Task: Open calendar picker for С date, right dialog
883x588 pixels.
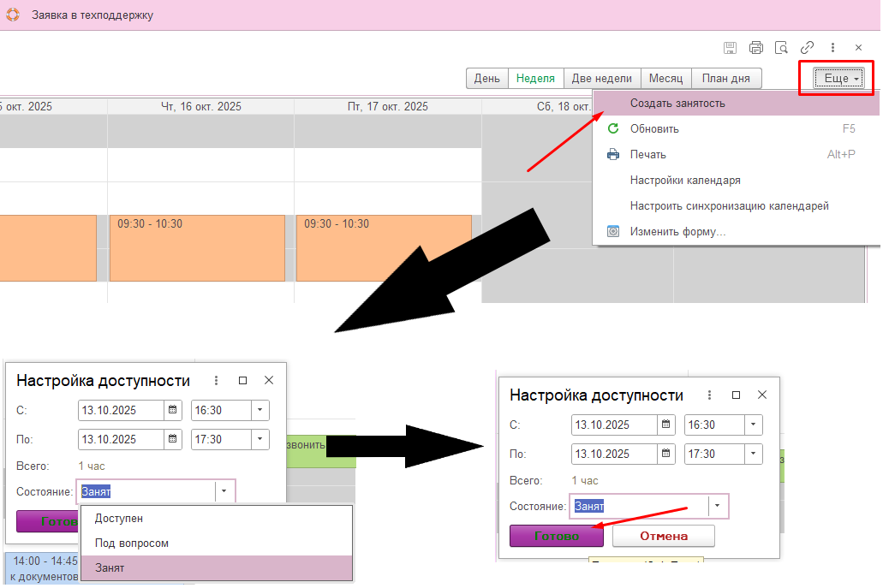Action: (x=665, y=425)
